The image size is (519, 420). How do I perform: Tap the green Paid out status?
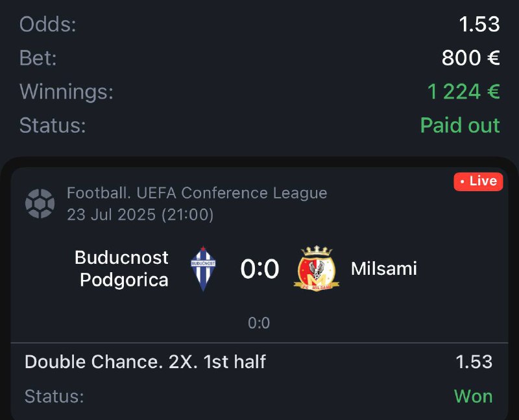[460, 125]
